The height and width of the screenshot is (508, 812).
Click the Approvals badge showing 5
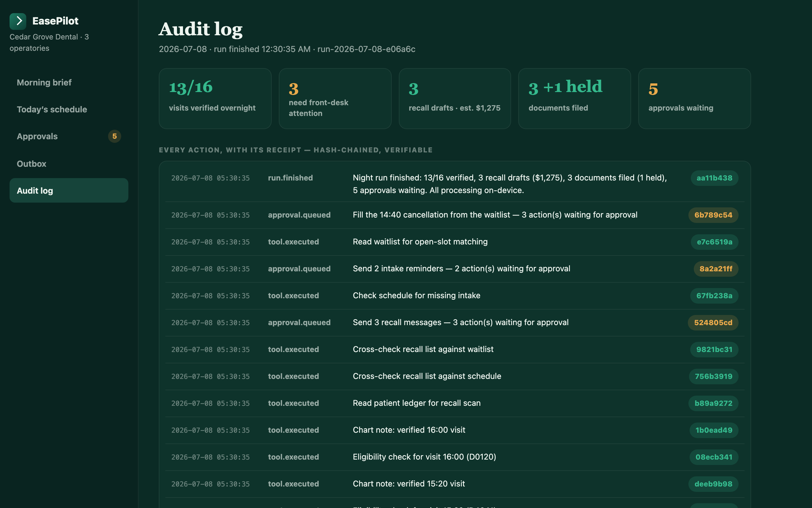[114, 136]
